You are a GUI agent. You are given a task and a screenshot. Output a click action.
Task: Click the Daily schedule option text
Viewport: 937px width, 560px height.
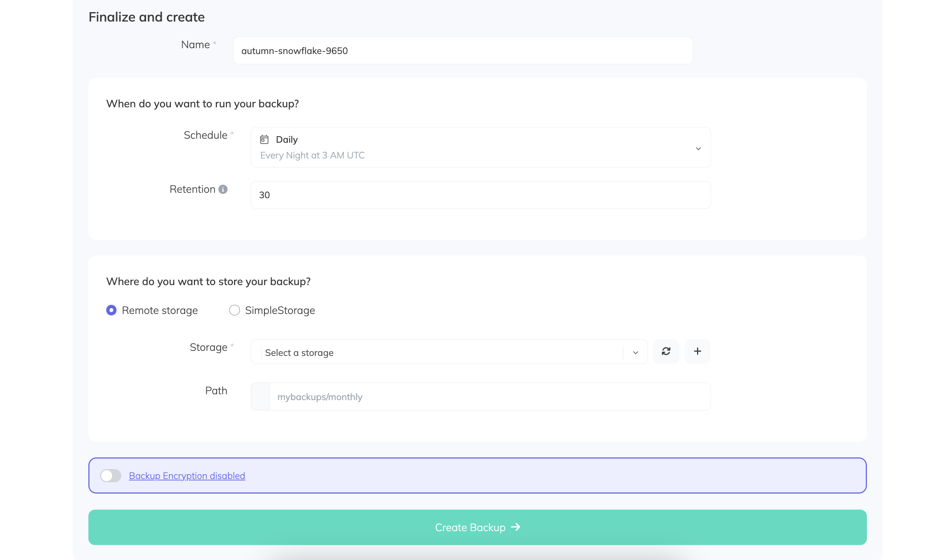click(x=287, y=139)
